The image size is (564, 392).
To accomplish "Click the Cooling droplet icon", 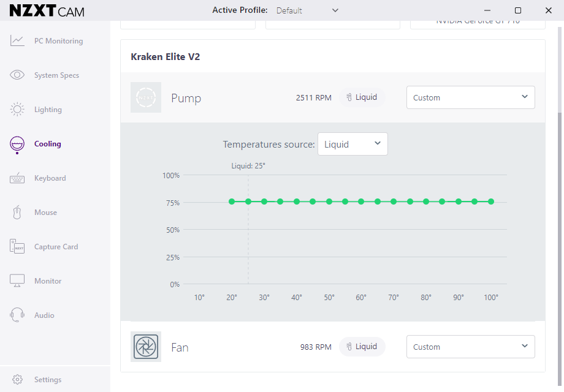I will point(17,145).
